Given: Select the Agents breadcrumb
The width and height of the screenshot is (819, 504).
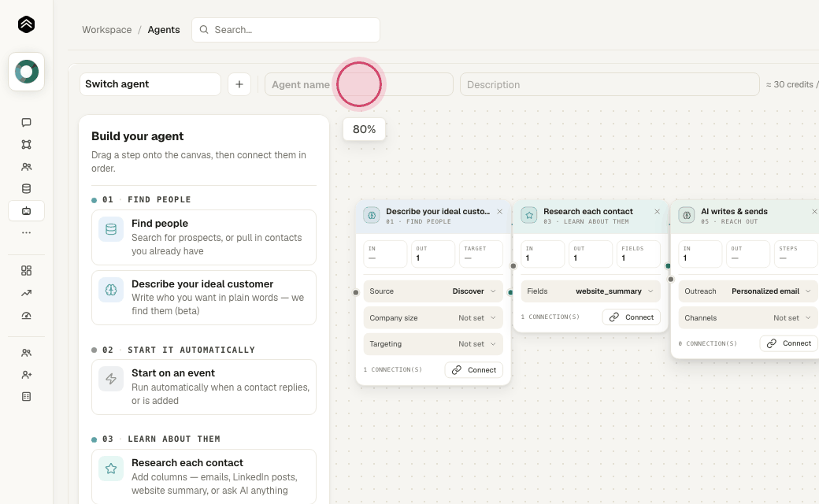Looking at the screenshot, I should click(x=164, y=30).
